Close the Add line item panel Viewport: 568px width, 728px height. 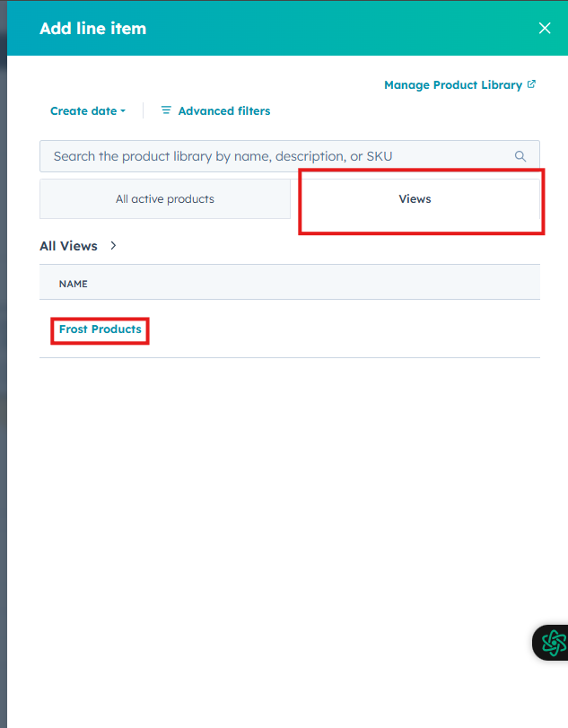[x=544, y=28]
